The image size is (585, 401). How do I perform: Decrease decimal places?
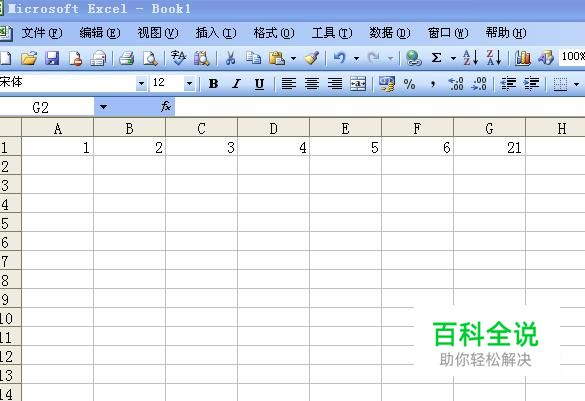click(479, 84)
